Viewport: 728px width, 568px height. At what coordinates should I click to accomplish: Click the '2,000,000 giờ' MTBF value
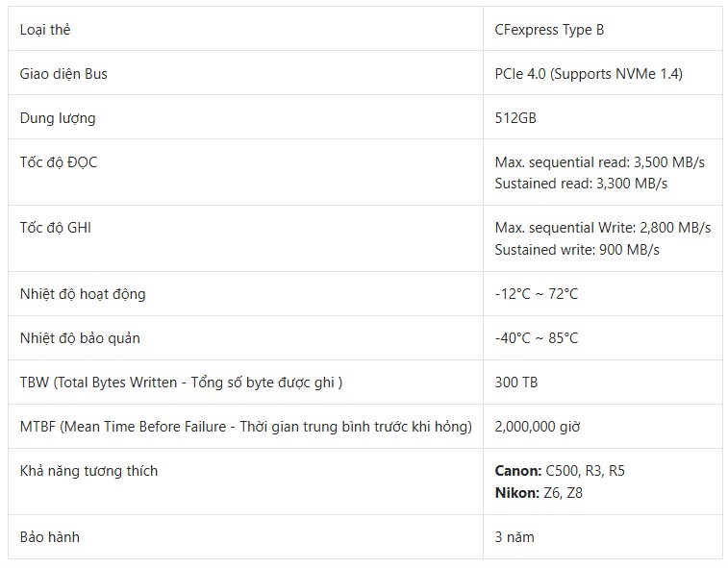point(538,427)
